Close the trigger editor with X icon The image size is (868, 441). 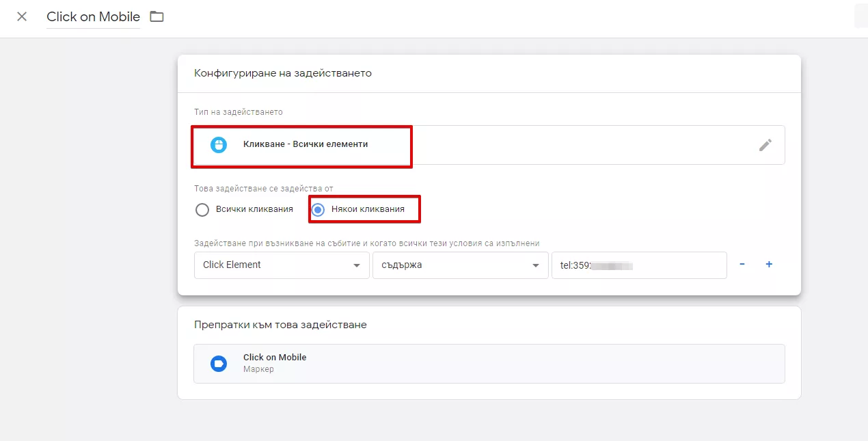coord(22,17)
